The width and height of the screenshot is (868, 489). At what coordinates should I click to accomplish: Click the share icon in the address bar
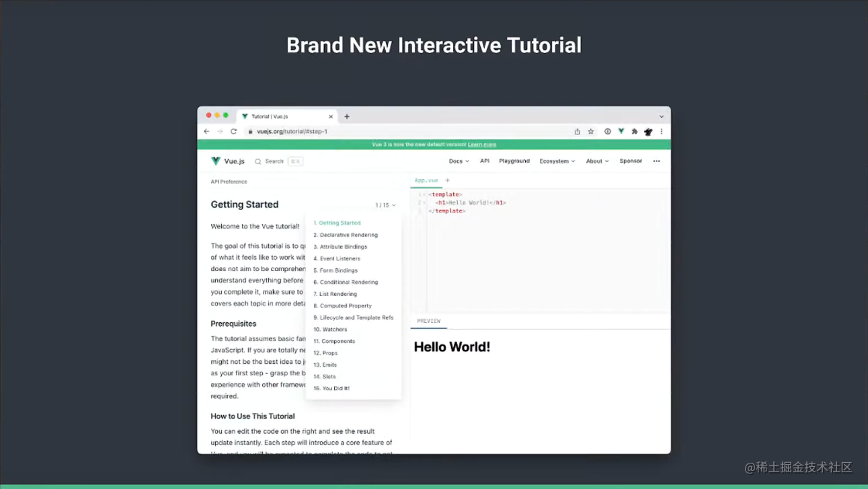coord(577,132)
